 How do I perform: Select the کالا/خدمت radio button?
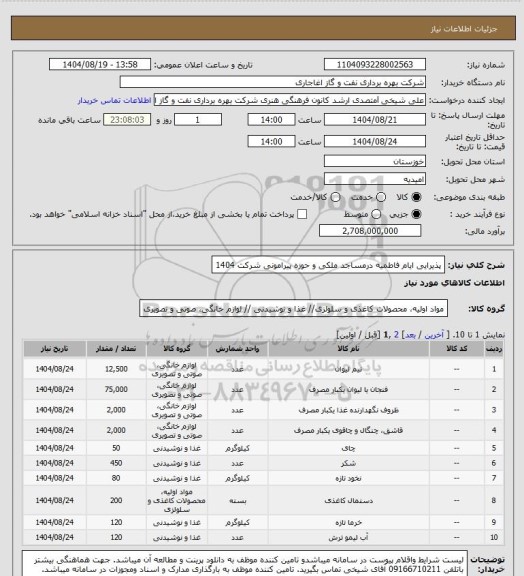pyautogui.click(x=335, y=197)
